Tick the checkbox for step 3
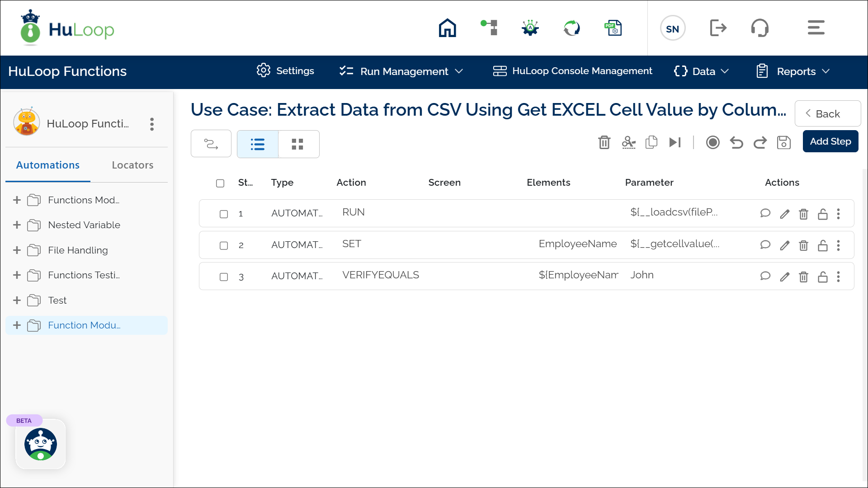Image resolution: width=868 pixels, height=488 pixels. coord(224,277)
